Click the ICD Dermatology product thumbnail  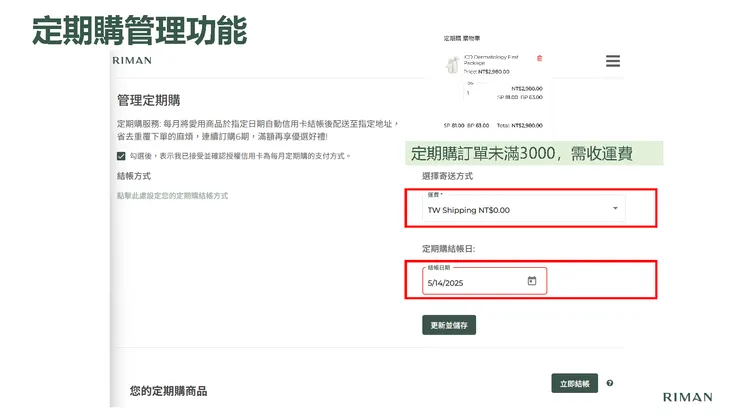coord(453,65)
